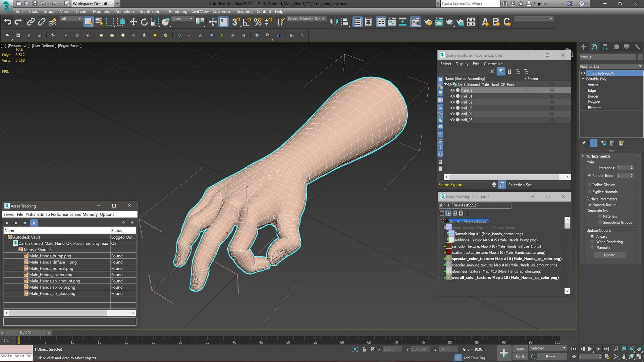Open the Display panel monitor tab
The width and height of the screenshot is (644, 362).
(x=627, y=47)
